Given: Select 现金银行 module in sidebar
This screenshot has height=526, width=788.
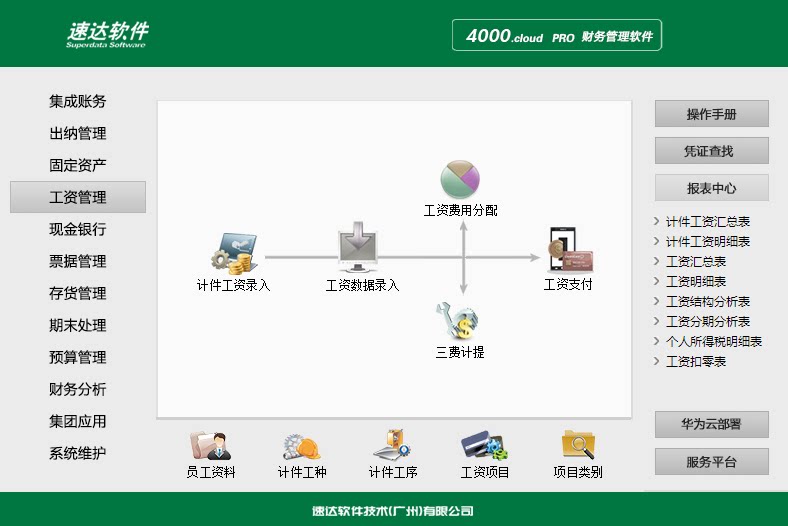Looking at the screenshot, I should point(78,230).
